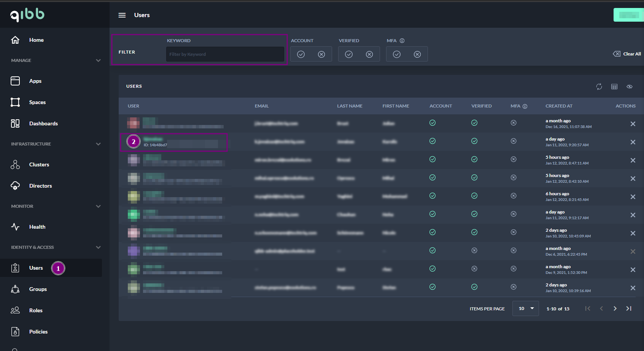Toggle the eye visibility icon in Users panel
Image resolution: width=644 pixels, height=351 pixels.
[x=630, y=87]
